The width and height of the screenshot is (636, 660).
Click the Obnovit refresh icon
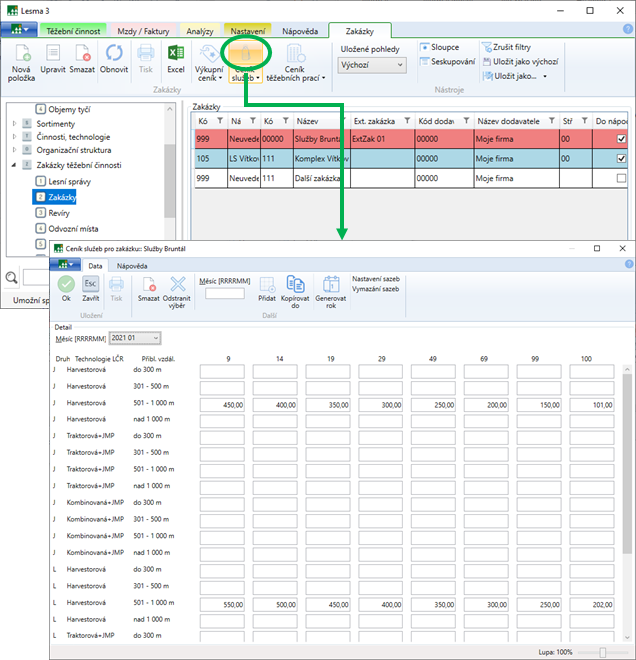(x=113, y=53)
